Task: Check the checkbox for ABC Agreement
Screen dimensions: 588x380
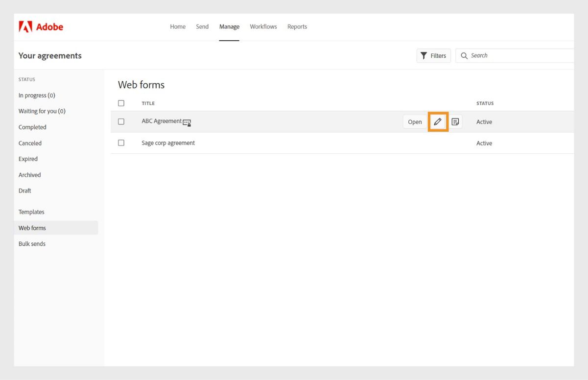Action: click(121, 121)
